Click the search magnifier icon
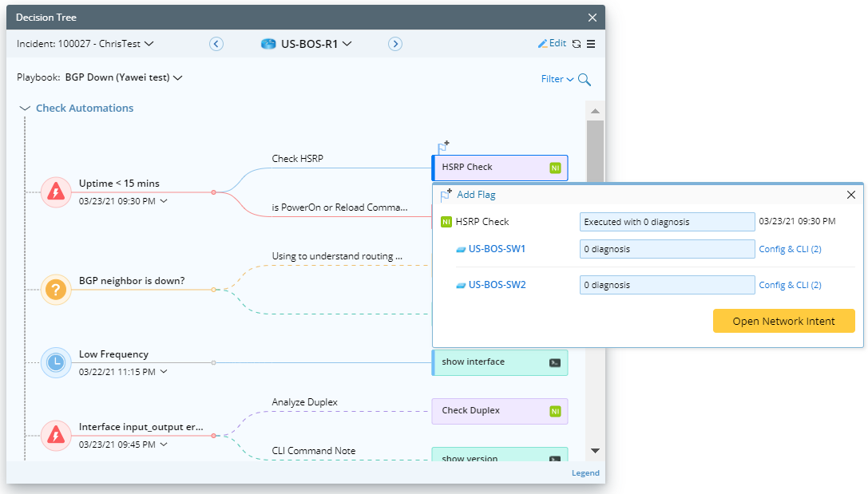Viewport: 868px width, 494px height. tap(584, 80)
